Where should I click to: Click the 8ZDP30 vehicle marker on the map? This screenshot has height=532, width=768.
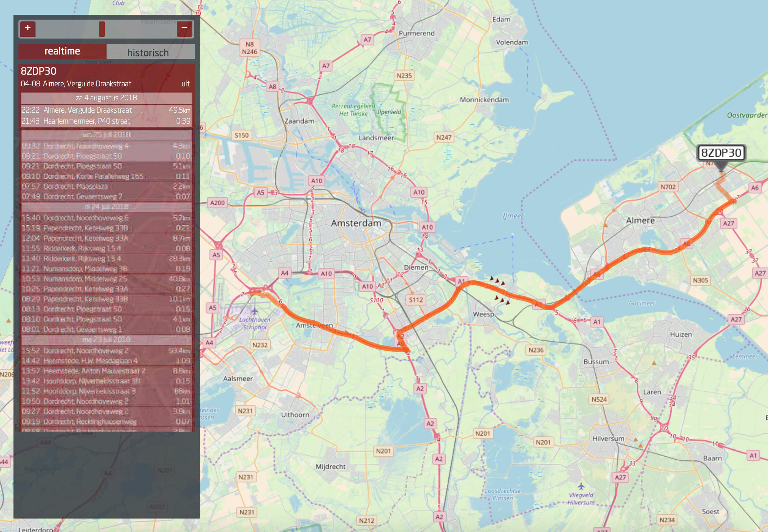(721, 153)
